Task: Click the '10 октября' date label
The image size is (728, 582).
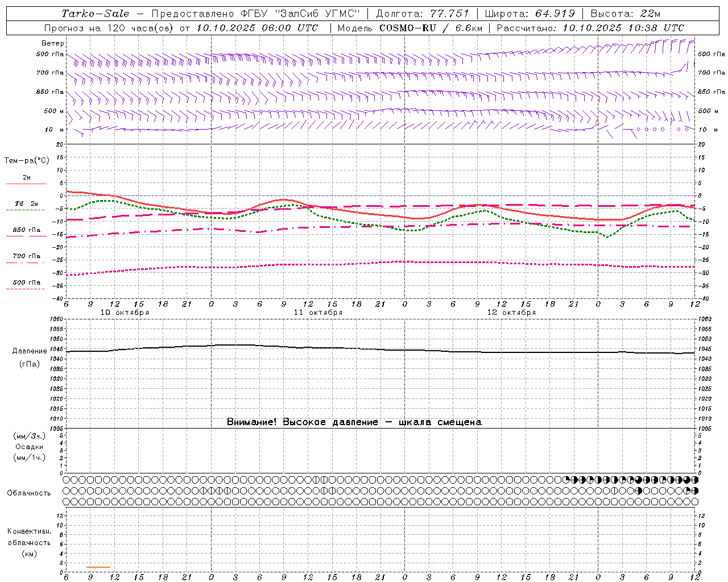Action: (125, 312)
